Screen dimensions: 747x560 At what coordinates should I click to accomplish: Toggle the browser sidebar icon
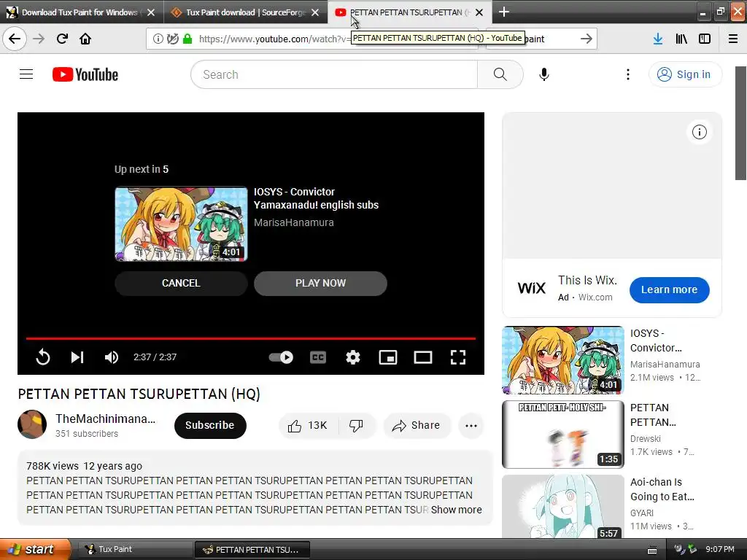click(705, 39)
